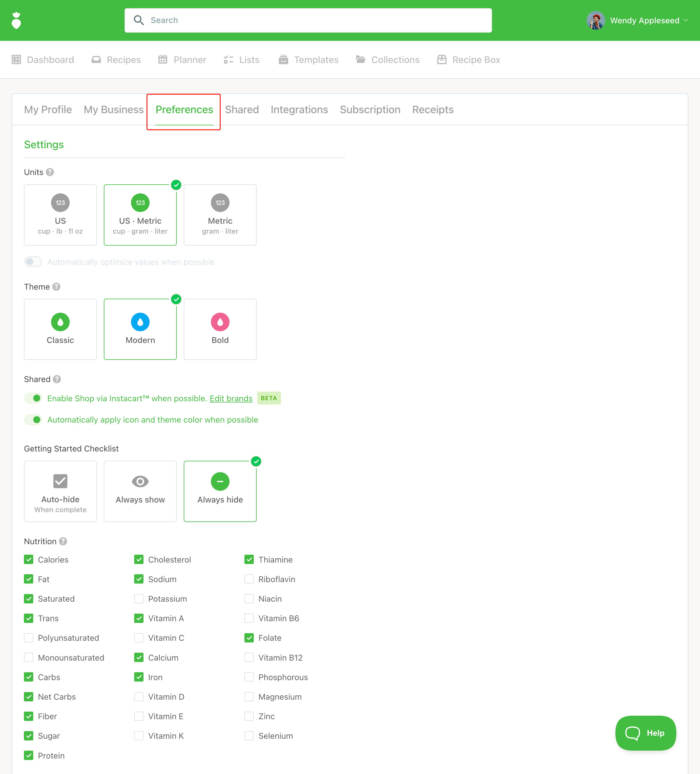The image size is (700, 774).
Task: Click the Nutrition help question-mark icon
Action: tap(63, 541)
